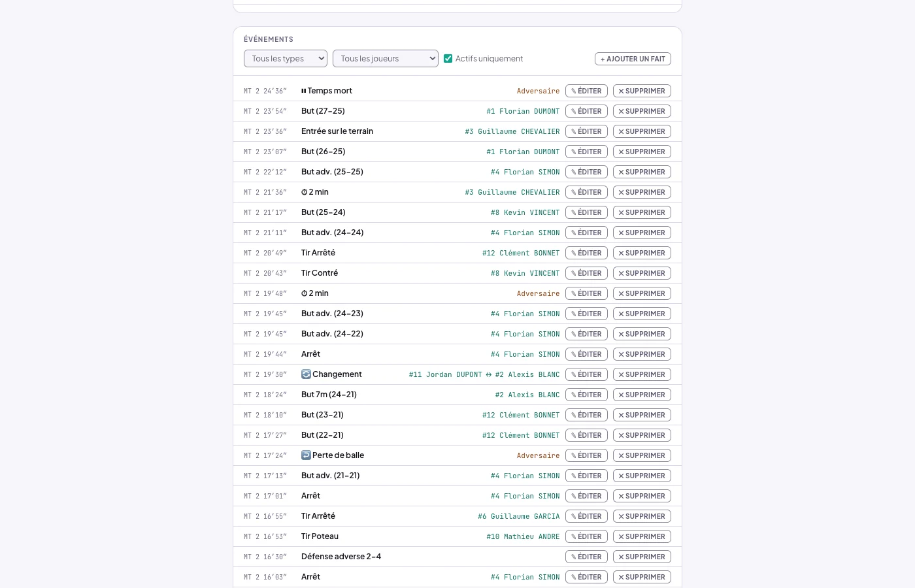Edit the Entrée sur le terrain event
This screenshot has height=588, width=915.
[x=587, y=131]
